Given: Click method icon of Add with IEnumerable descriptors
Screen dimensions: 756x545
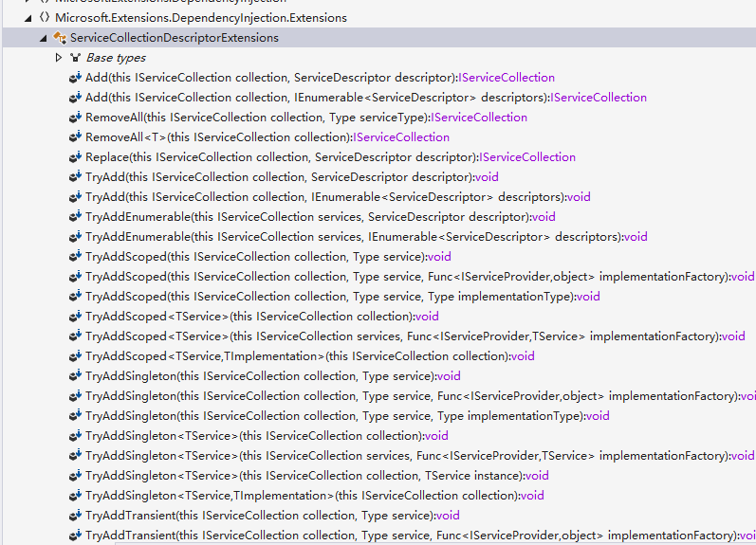Looking at the screenshot, I should 75,98.
